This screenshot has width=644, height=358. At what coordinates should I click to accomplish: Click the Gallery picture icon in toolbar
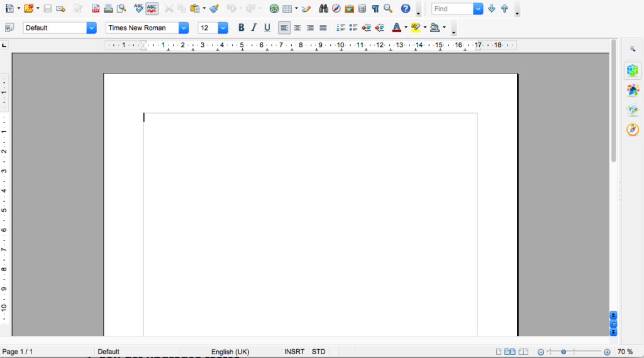[349, 9]
